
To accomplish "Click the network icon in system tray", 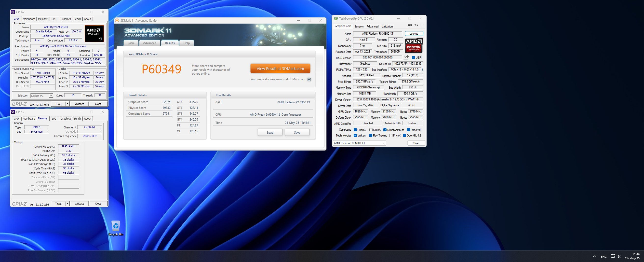I will click(613, 256).
